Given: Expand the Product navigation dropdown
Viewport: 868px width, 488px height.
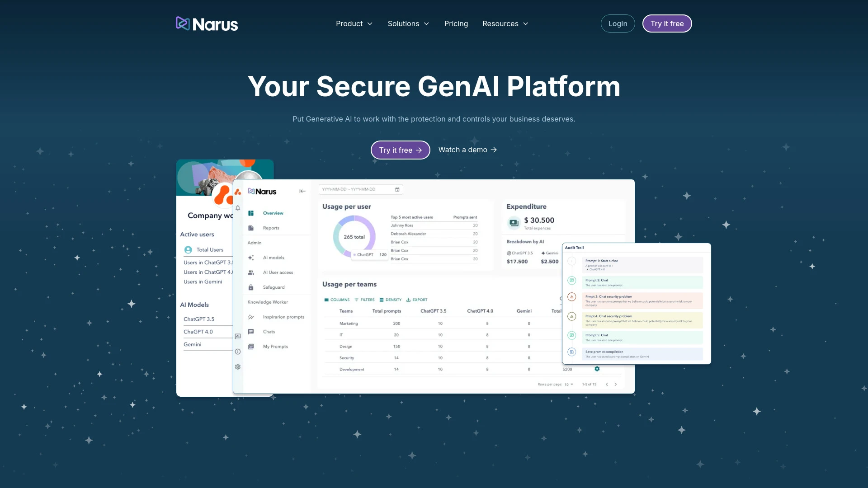Looking at the screenshot, I should tap(354, 23).
